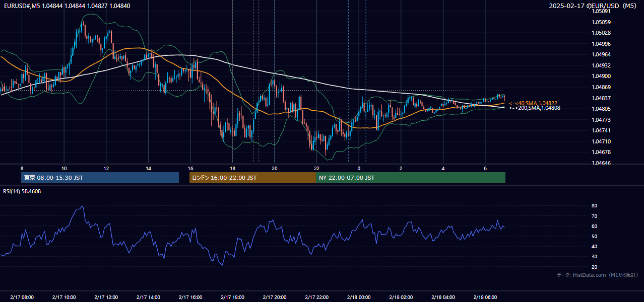Viewport: 644px width, 302px height.
Task: Click the 2/17 22:00 date label
Action: (317, 297)
